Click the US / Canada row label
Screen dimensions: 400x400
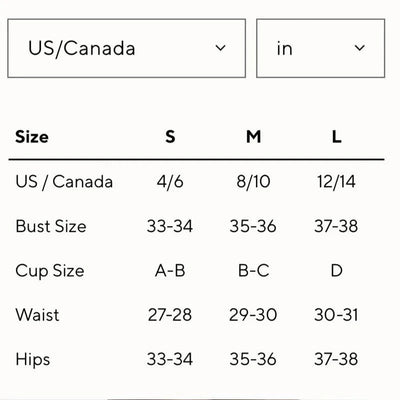64,182
